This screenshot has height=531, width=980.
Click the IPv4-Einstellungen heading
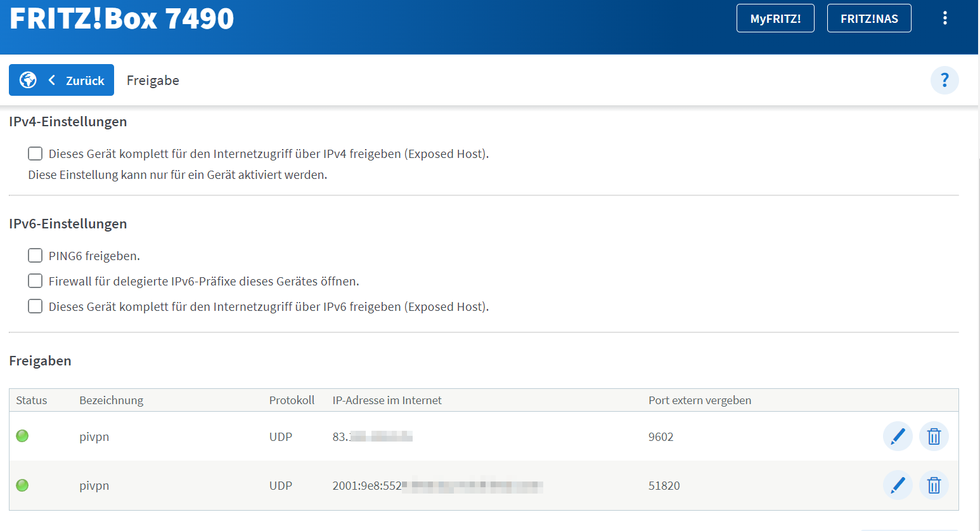68,122
